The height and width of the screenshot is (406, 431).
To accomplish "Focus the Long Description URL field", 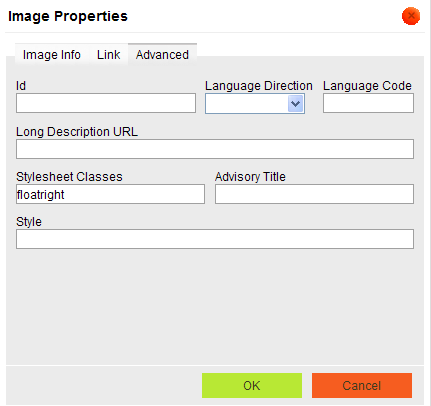I will coord(215,149).
